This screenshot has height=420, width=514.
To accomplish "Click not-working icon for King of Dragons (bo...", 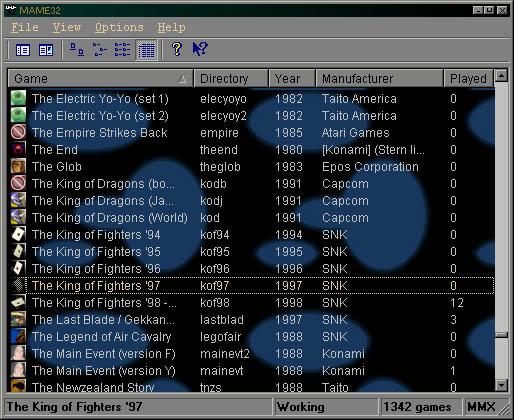I will [x=18, y=183].
